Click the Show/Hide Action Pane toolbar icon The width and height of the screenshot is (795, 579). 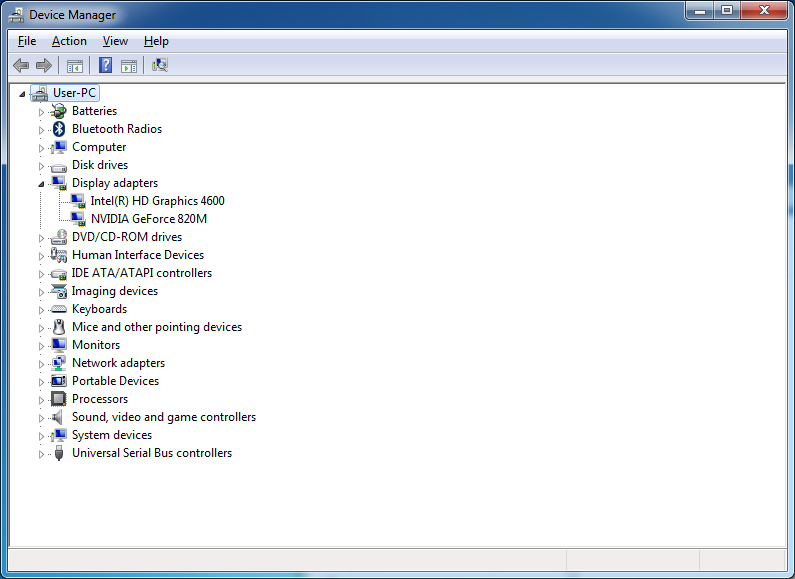click(129, 66)
